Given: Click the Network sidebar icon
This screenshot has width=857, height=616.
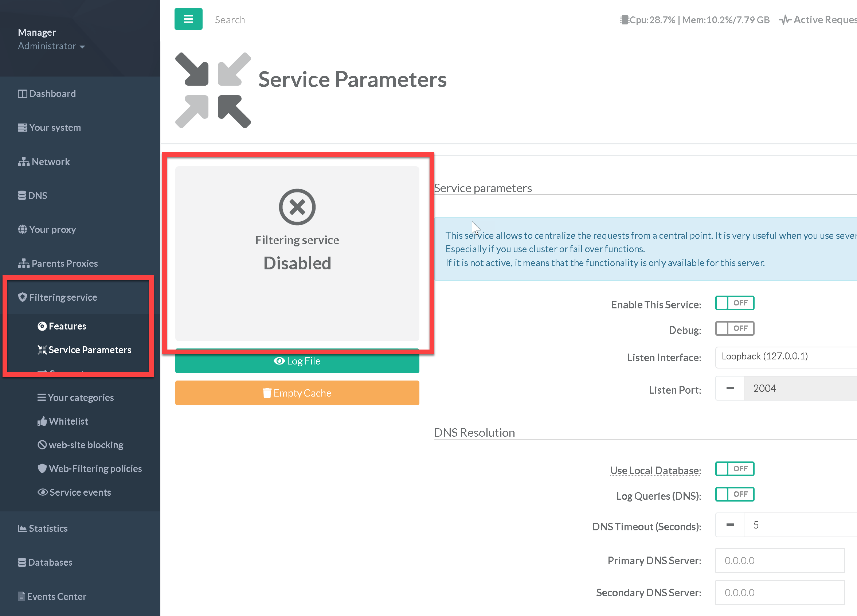Looking at the screenshot, I should 23,162.
